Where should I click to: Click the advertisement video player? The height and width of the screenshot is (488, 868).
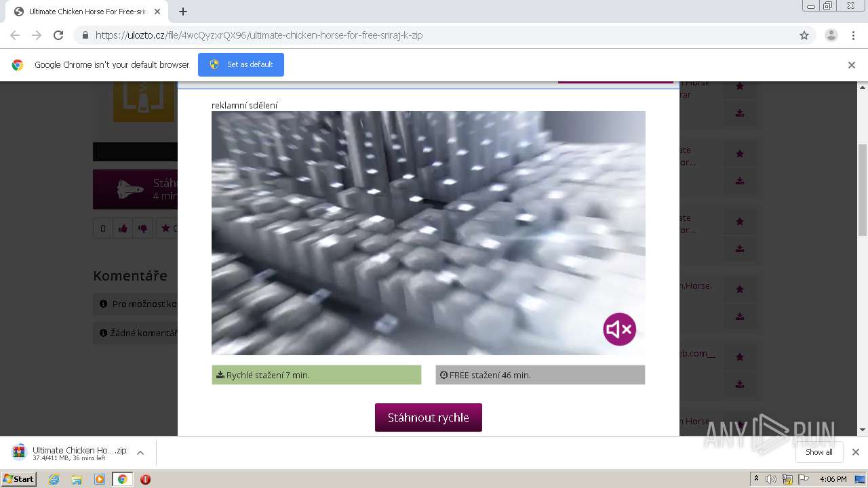[x=429, y=233]
